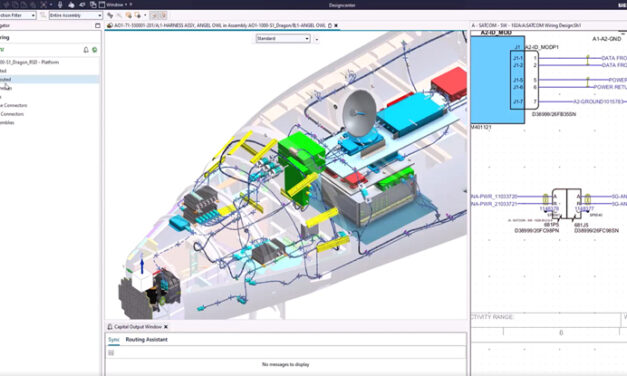Open the Selection Filter dropdown
The image size is (627, 376).
pyautogui.click(x=18, y=15)
